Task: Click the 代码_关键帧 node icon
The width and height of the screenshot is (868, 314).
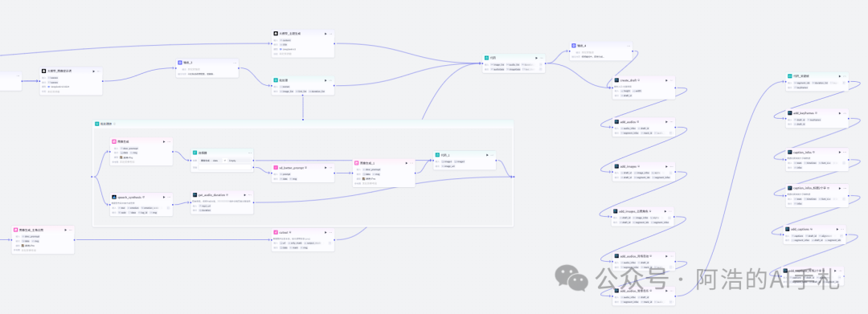Action: click(790, 75)
